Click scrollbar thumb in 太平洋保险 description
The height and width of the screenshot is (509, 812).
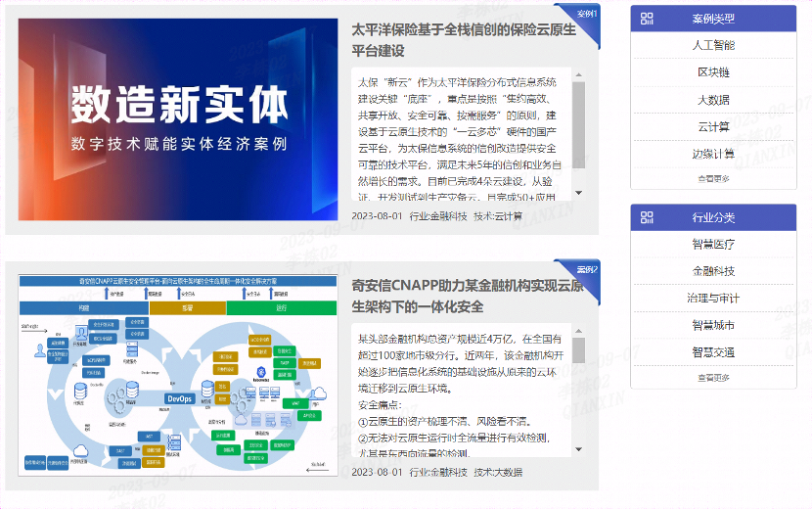578,125
